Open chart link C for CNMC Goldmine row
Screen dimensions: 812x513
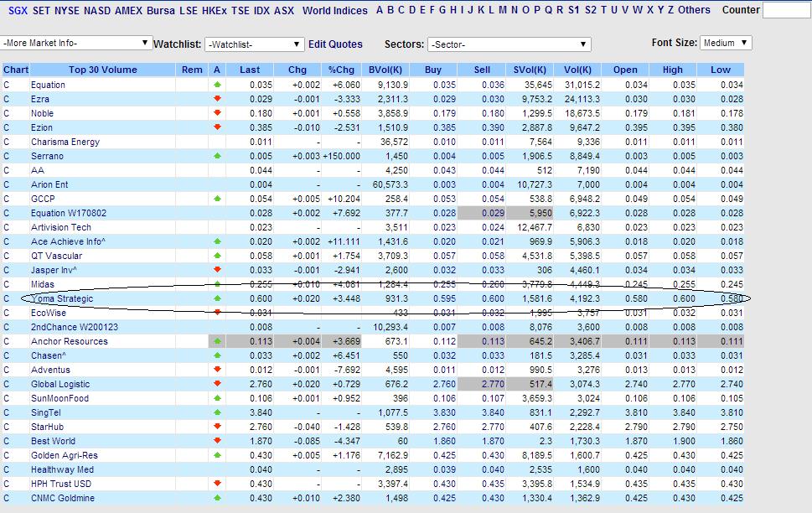pyautogui.click(x=7, y=498)
